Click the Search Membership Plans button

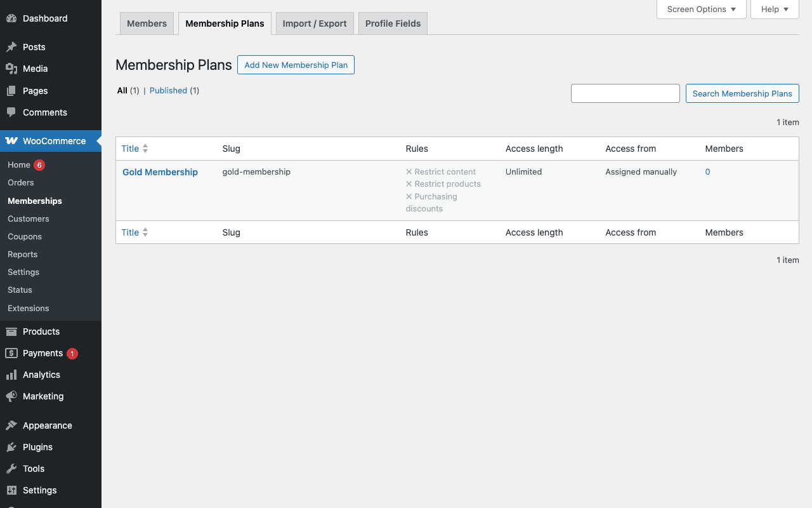tap(742, 93)
